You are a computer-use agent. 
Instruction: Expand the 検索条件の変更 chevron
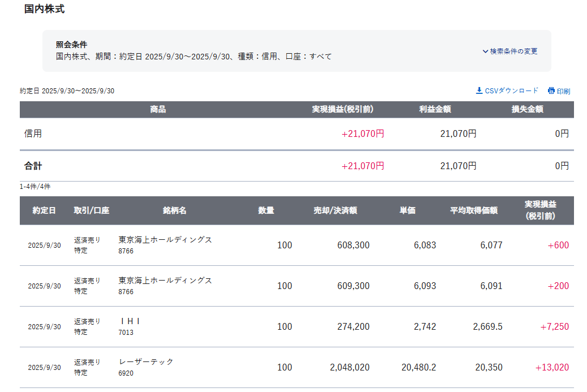485,51
